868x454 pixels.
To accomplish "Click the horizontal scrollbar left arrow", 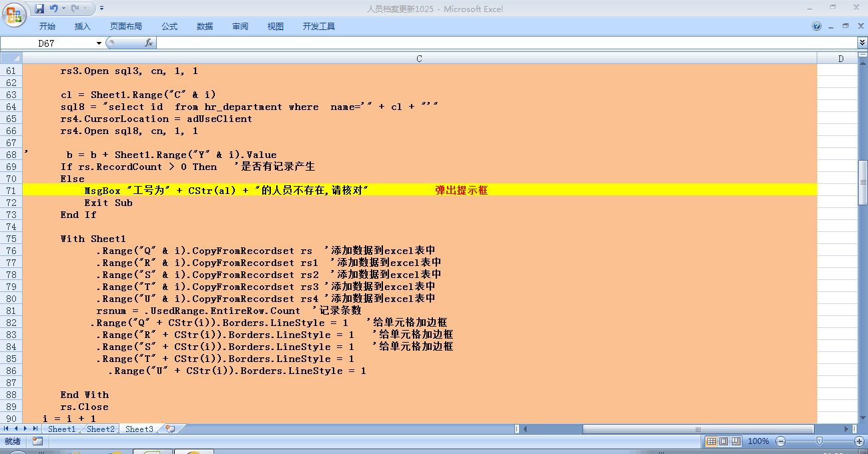I will [526, 429].
